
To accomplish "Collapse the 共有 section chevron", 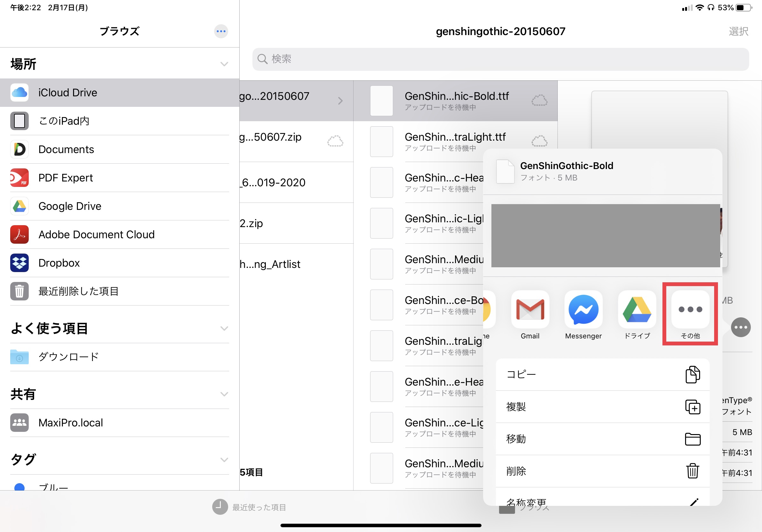I will coord(224,394).
